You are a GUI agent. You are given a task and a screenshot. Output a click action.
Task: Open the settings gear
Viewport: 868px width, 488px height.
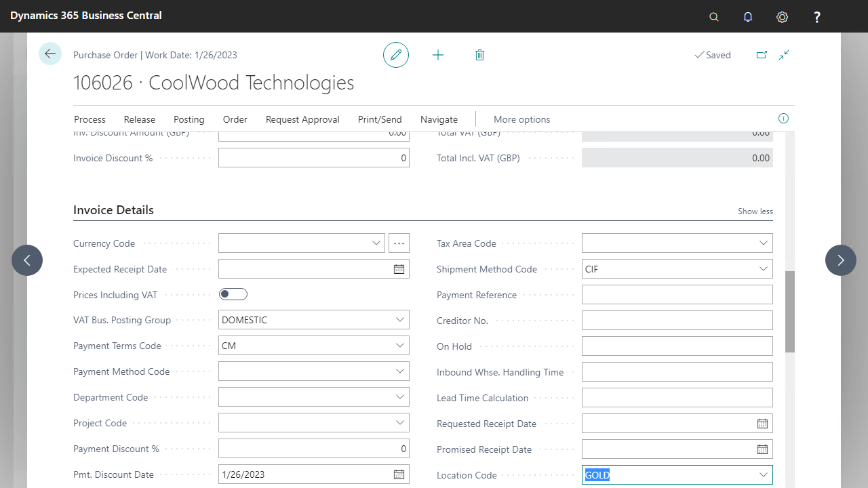click(x=783, y=17)
